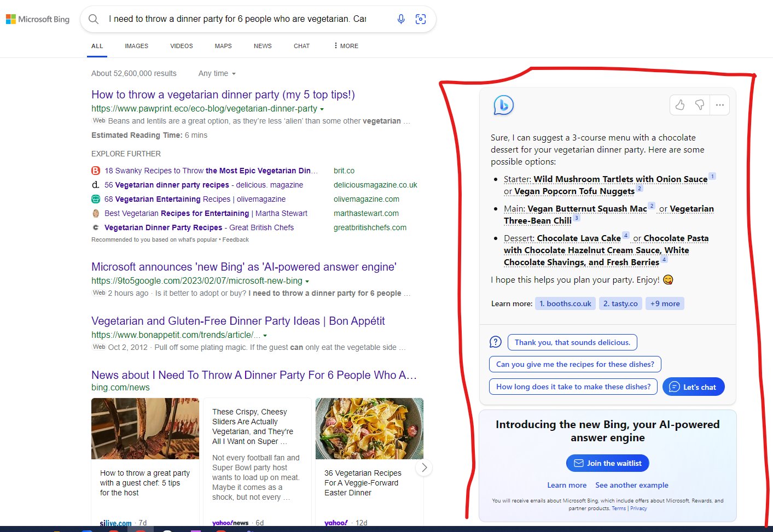Open 68 Vegetarian Entertaining Recipes link
Viewport: 773px width, 532px height.
coord(195,199)
